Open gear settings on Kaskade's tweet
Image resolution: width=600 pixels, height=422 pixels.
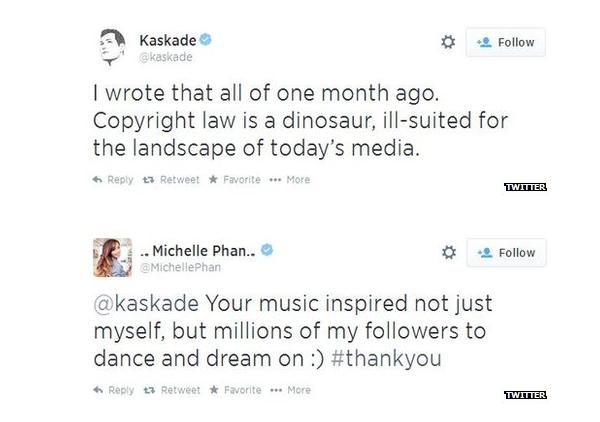(x=448, y=42)
